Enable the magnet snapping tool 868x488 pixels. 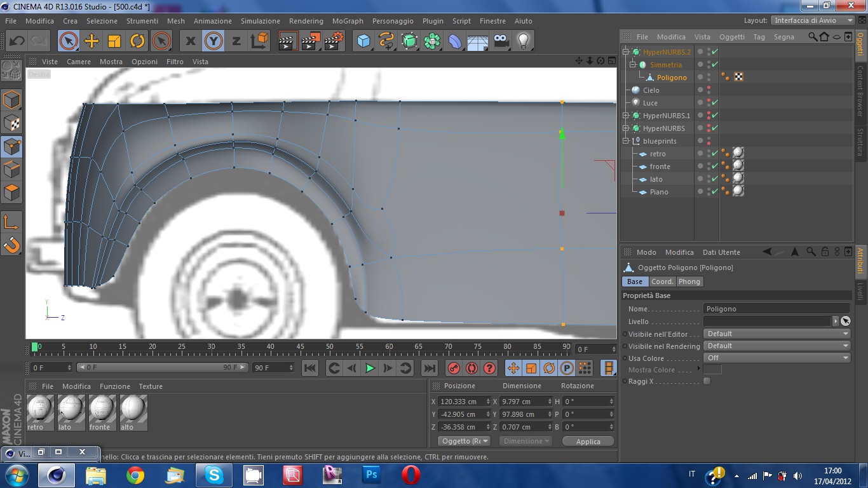[12, 245]
